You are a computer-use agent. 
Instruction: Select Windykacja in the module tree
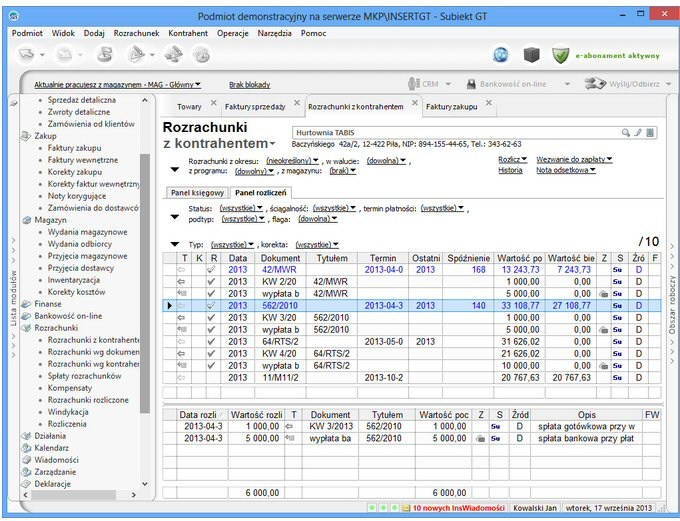pyautogui.click(x=69, y=411)
